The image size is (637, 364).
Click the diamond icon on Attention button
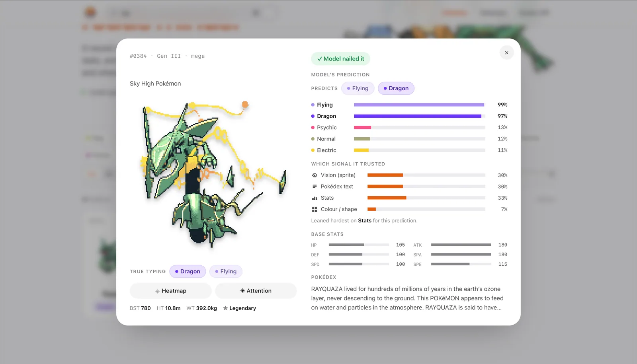pos(242,291)
